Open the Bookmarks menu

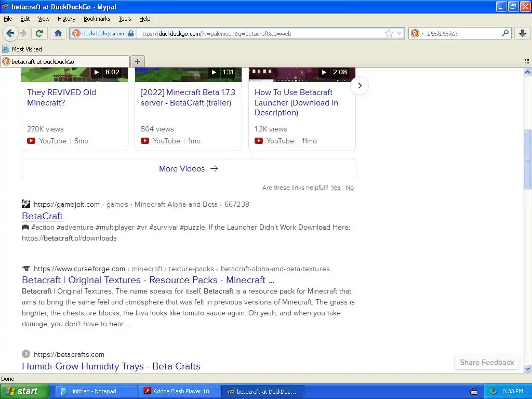click(97, 19)
